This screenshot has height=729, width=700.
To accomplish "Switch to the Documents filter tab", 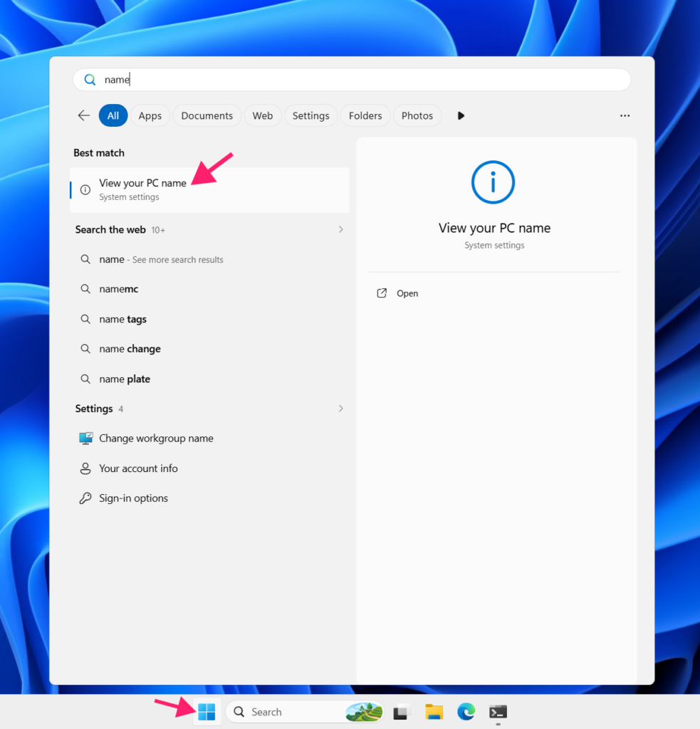I will click(x=207, y=115).
